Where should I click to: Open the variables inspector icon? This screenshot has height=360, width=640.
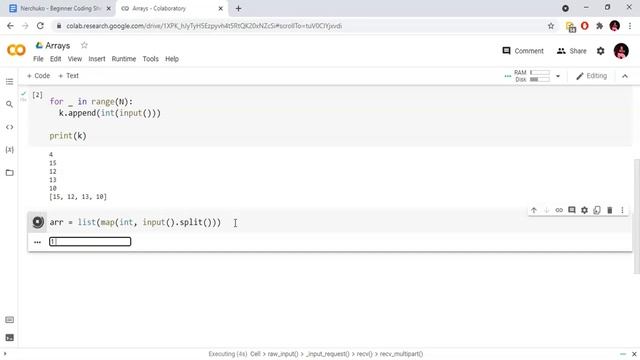(x=9, y=150)
